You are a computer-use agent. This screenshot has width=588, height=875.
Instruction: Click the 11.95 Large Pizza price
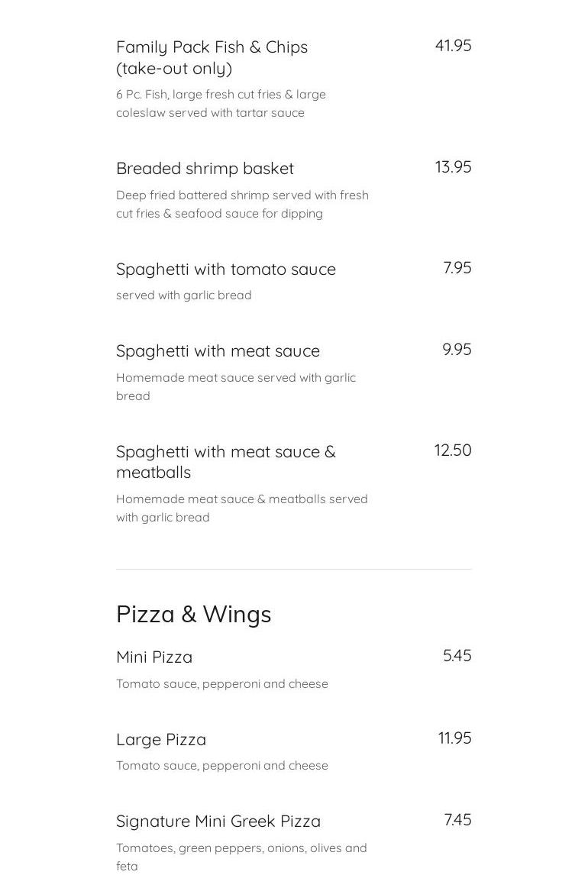pos(454,738)
